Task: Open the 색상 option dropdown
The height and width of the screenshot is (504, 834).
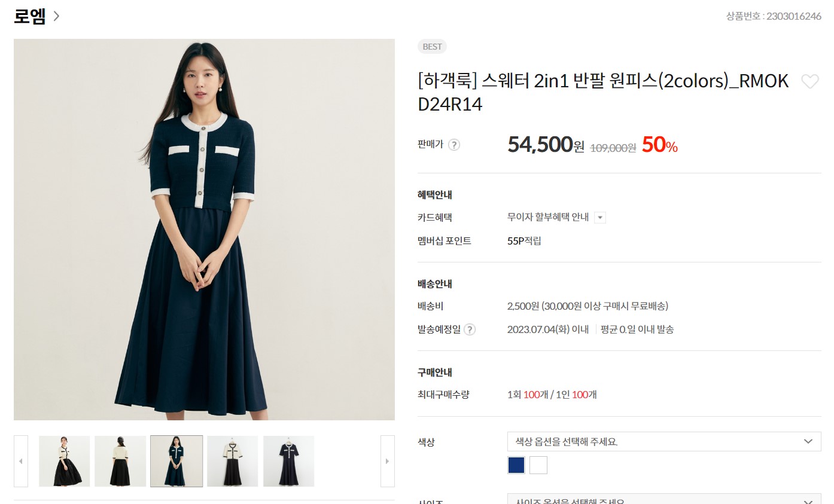Action: click(x=664, y=442)
